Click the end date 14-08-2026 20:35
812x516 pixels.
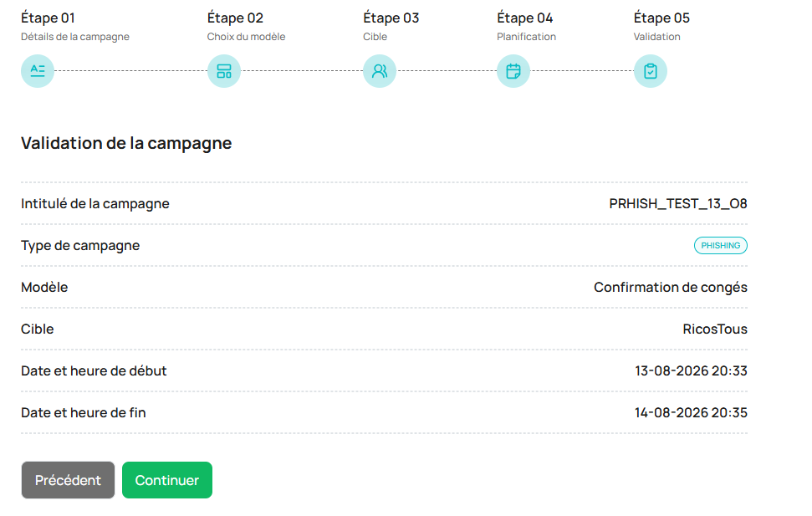coord(691,413)
